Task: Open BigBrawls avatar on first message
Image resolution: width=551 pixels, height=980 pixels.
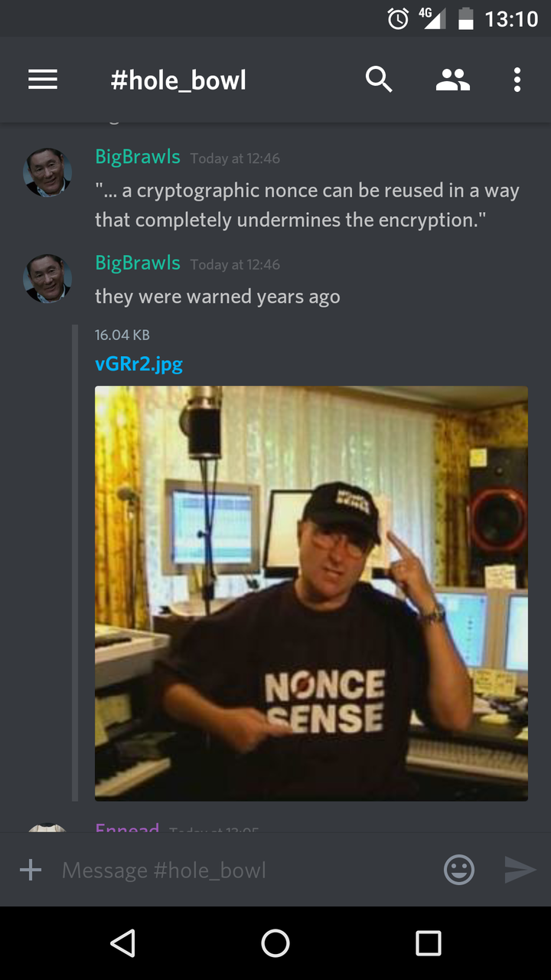Action: pyautogui.click(x=47, y=172)
